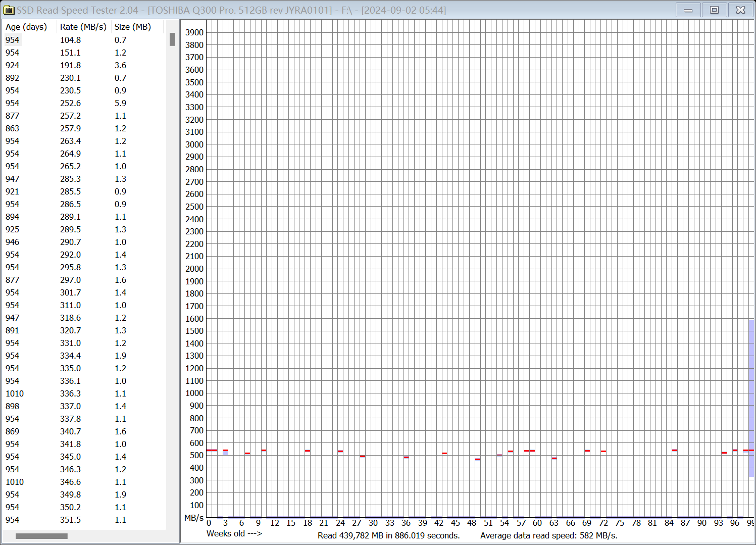The width and height of the screenshot is (756, 545).
Task: Click age 1010 in the 336.3 row
Action: coord(15,393)
